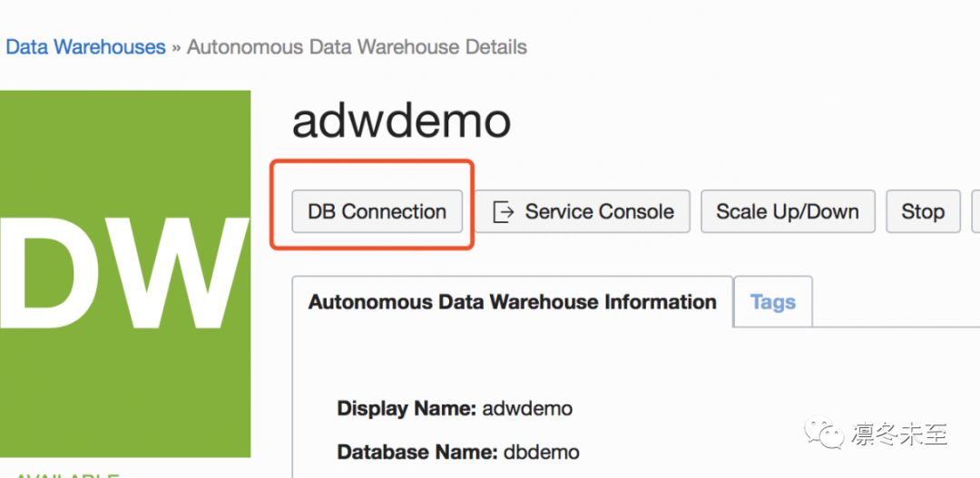Stop the adwdemo database
980x478 pixels.
tap(922, 212)
